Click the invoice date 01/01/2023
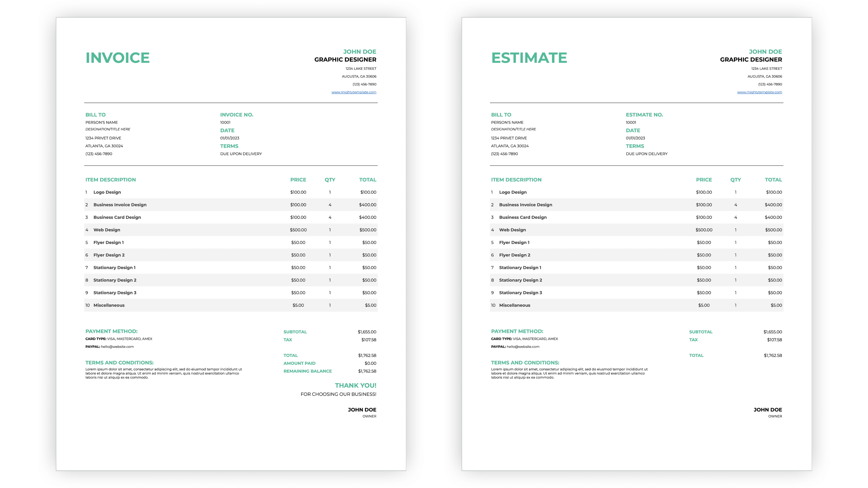This screenshot has height=488, width=868. 229,138
